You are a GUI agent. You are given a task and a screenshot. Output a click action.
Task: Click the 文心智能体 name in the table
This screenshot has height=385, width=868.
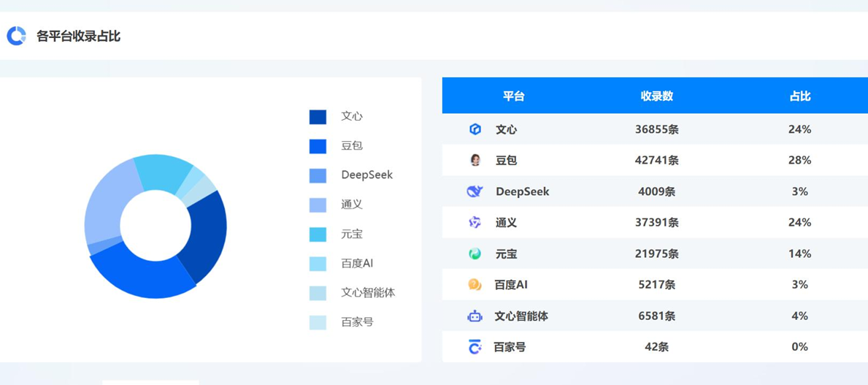[x=521, y=316]
